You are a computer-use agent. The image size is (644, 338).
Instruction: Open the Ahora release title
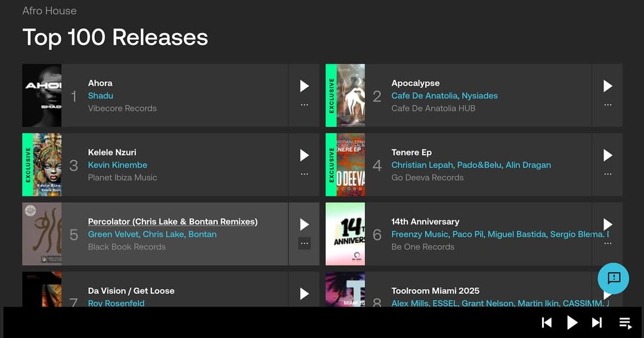tap(100, 83)
